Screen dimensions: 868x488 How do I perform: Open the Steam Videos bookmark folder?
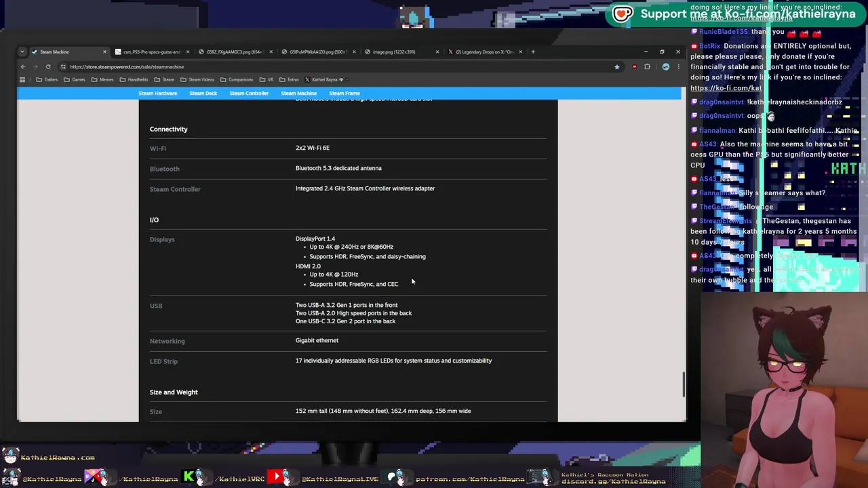[x=197, y=79]
